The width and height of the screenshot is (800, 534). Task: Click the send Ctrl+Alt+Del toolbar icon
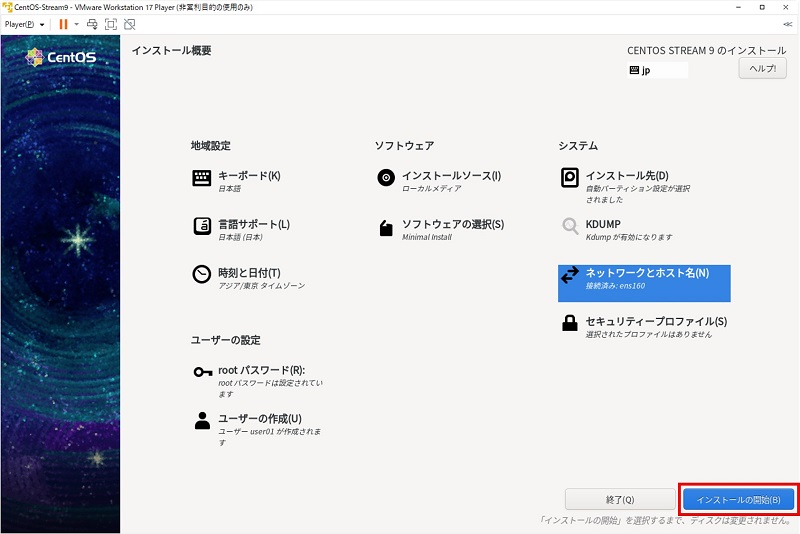(92, 24)
